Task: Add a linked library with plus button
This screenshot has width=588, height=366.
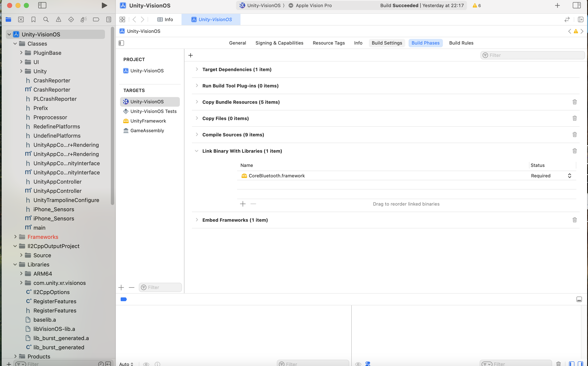Action: (243, 204)
